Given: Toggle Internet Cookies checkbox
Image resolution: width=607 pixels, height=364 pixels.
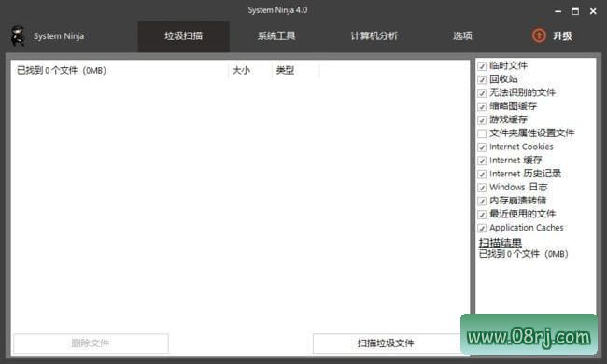Looking at the screenshot, I should coord(482,147).
